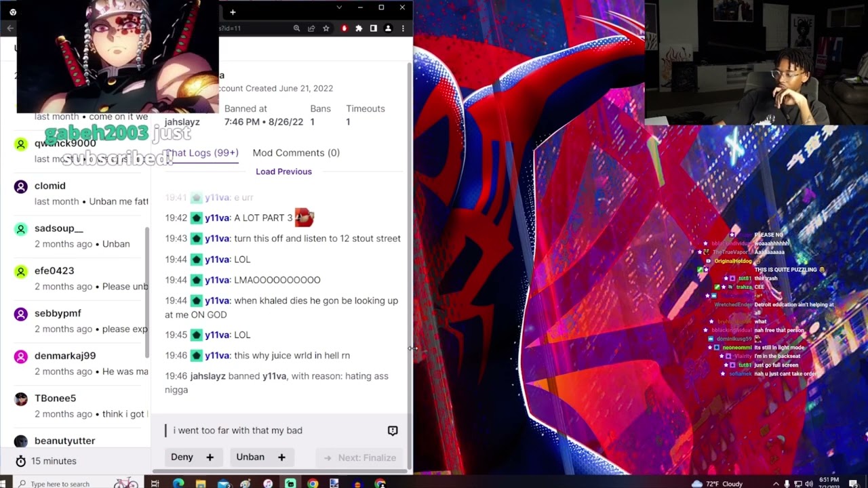Open the red ad blocker extension
868x488 pixels.
(x=344, y=28)
